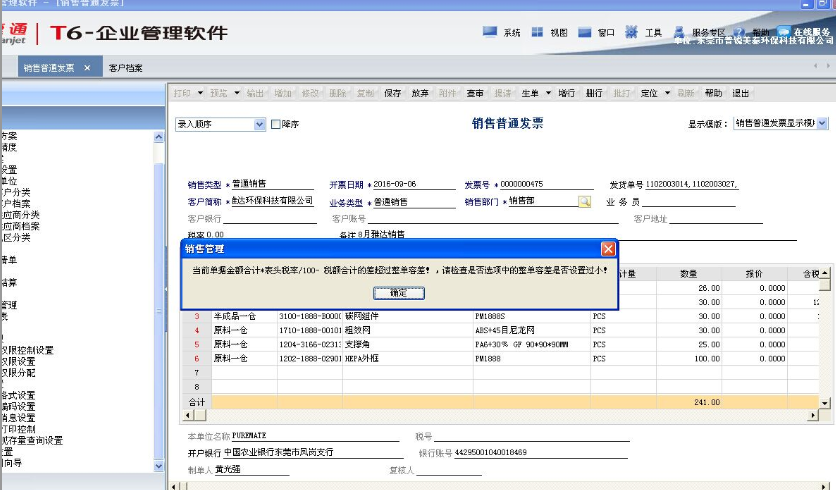This screenshot has width=836, height=490.
Task: Click 保存 (Save) in the toolbar
Action: pyautogui.click(x=392, y=93)
